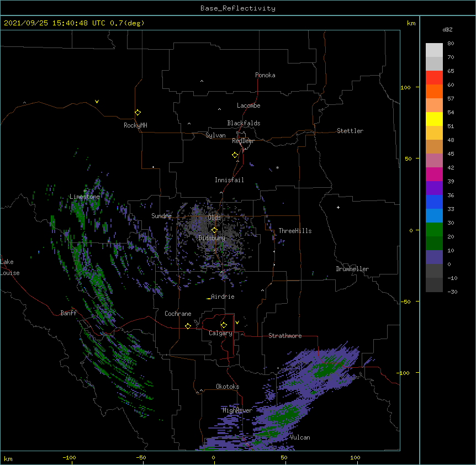Click the Sylvan label
The image size is (476, 465).
tap(215, 135)
